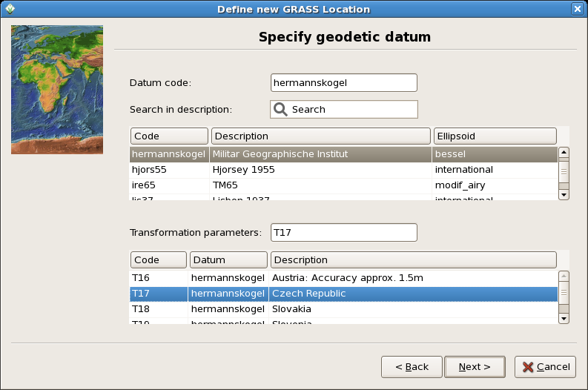Click the transformation list scroll-down arrow
This screenshot has width=588, height=390.
pos(564,319)
